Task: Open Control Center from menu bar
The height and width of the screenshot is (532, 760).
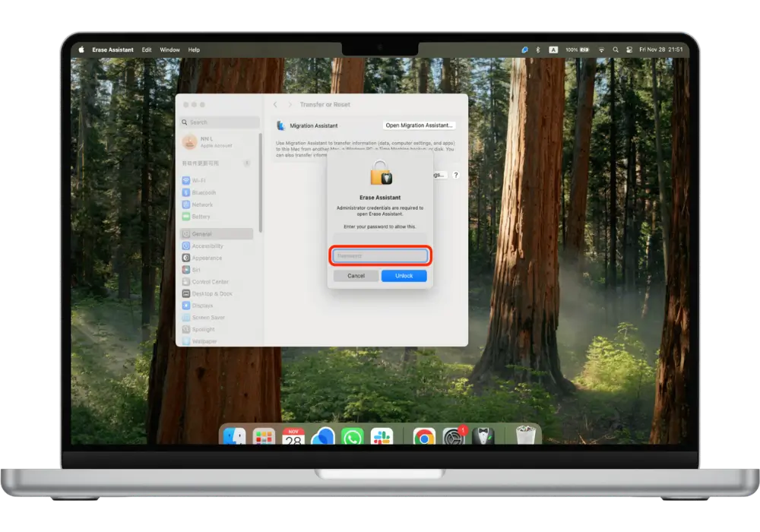Action: pos(629,49)
